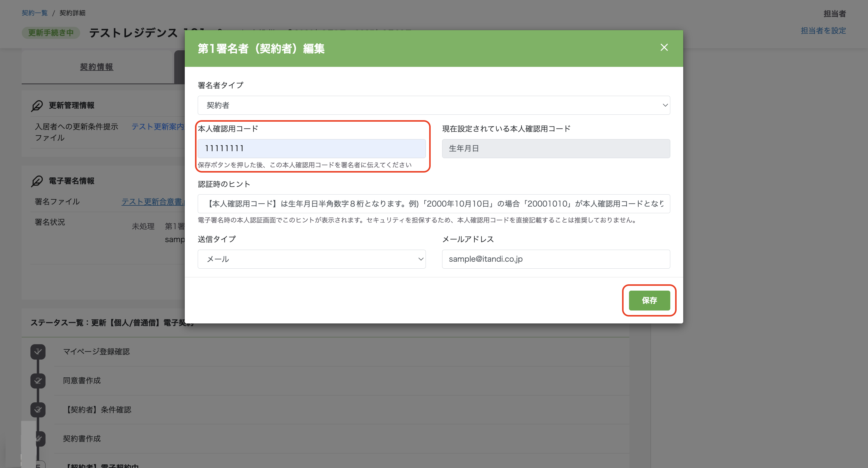Click the 契約書作成 status row text
The width and height of the screenshot is (868, 468).
pos(82,438)
